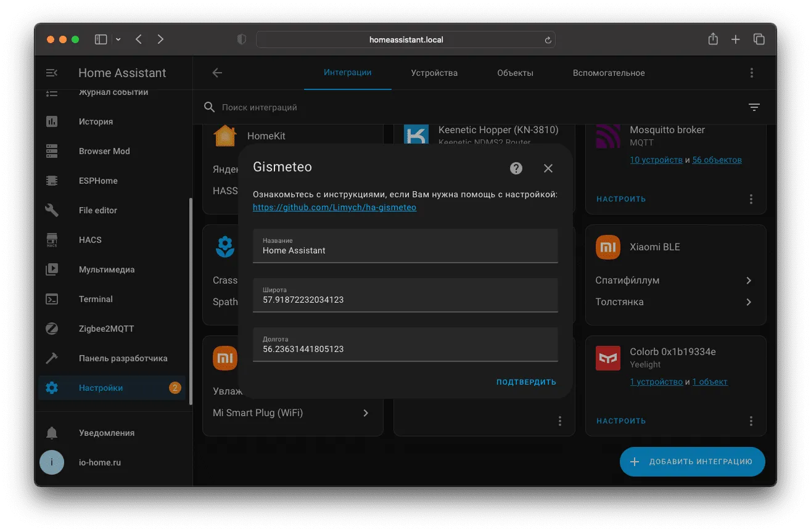Click the Colorb 0x1b19334e Yeelight logo
Viewport: 811px width, 532px height.
coord(608,358)
